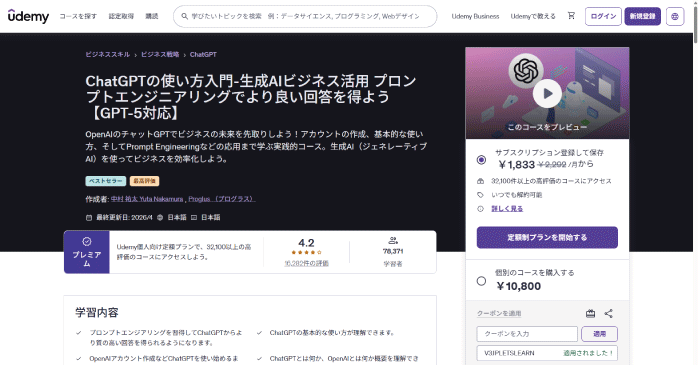Open Udemy Business link
The image size is (698, 365).
475,16
